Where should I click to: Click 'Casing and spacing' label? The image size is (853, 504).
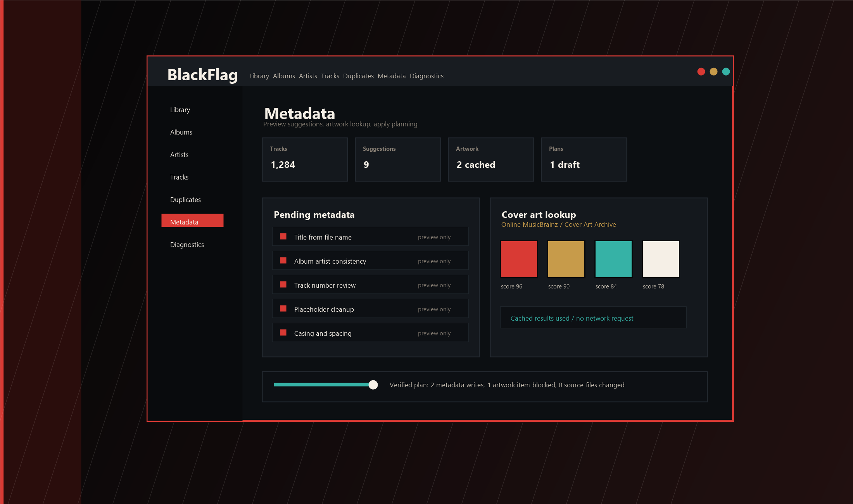click(323, 333)
